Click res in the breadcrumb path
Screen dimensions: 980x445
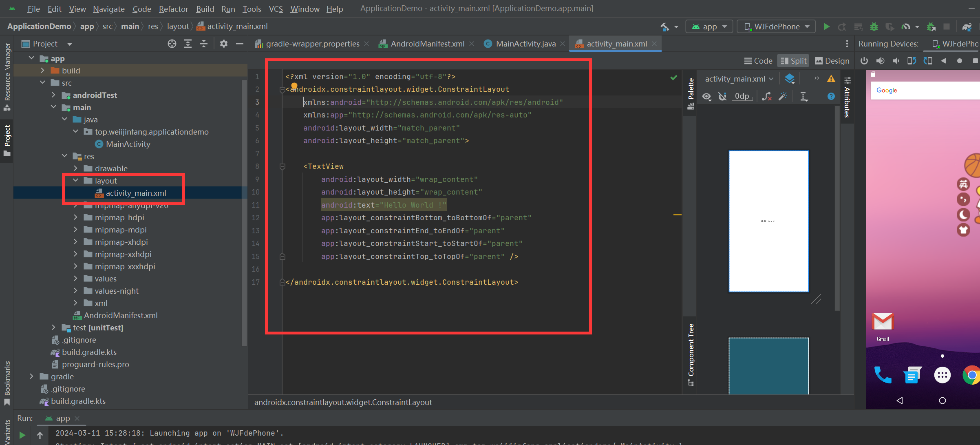click(153, 26)
